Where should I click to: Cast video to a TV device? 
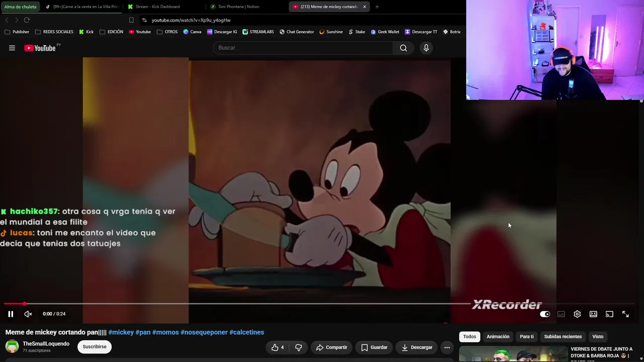click(609, 314)
